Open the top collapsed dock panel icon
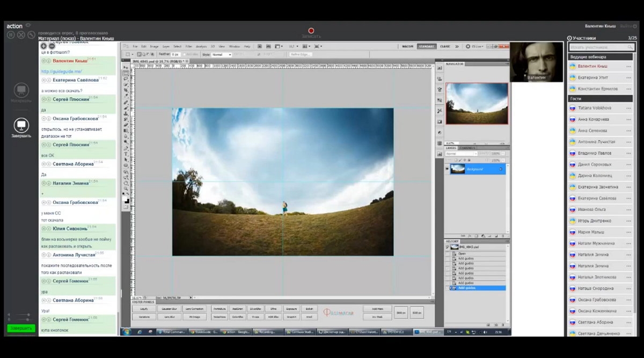The image size is (644, 358). point(440,68)
